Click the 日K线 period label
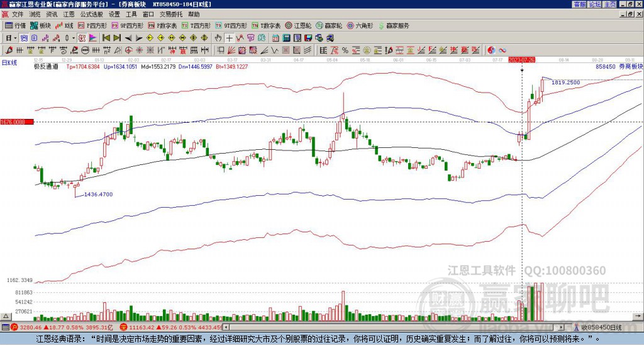This screenshot has width=644, height=345. [x=9, y=63]
